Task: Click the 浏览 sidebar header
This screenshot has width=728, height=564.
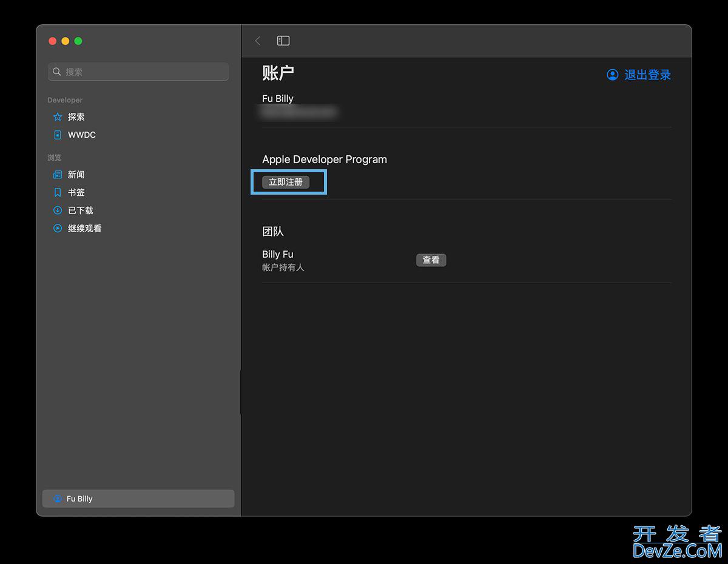Action: (55, 158)
